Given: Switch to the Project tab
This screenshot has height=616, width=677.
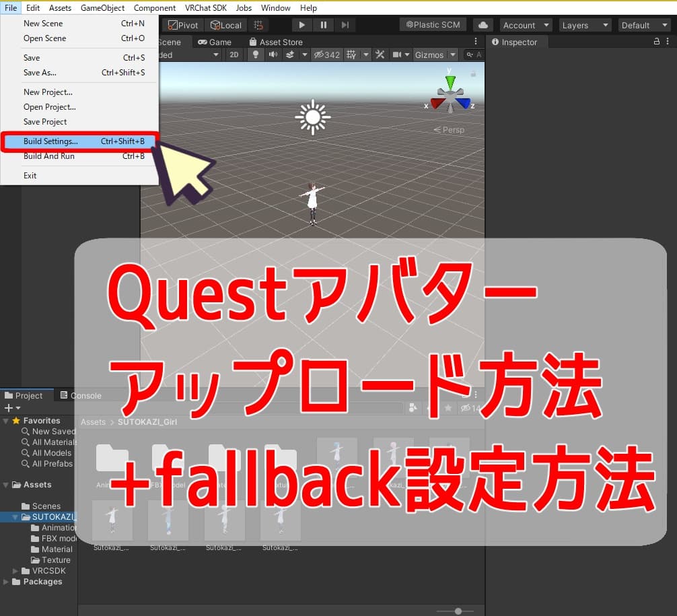Looking at the screenshot, I should click(x=25, y=395).
